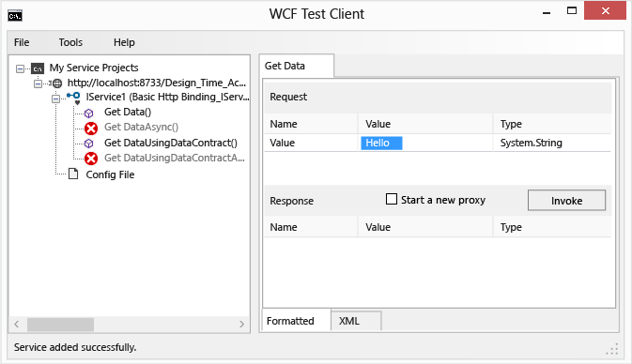Collapse the IService1 node

[56, 99]
